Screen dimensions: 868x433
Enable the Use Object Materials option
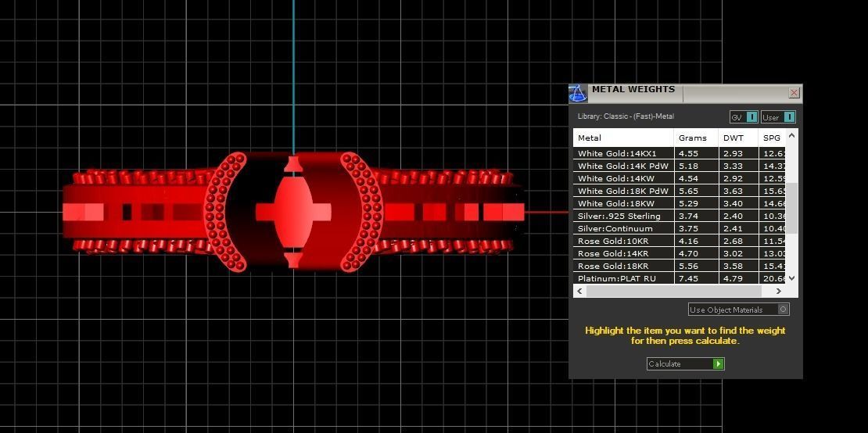[x=738, y=310]
